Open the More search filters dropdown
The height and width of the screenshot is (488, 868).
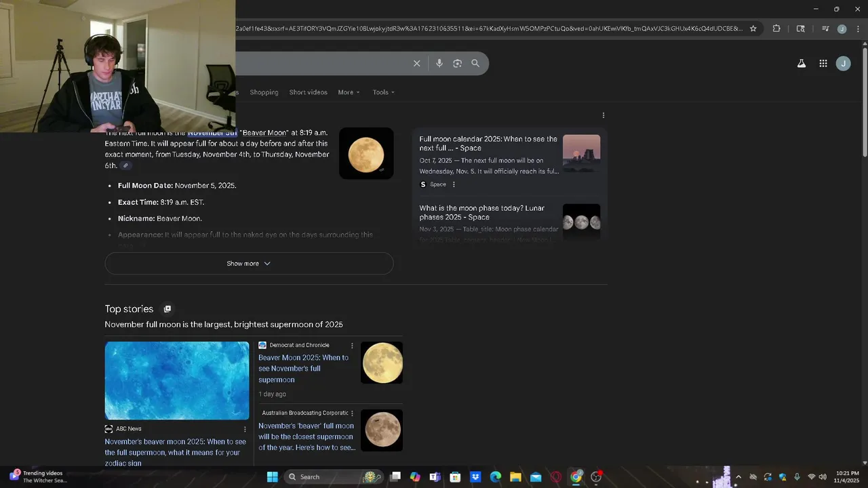(349, 92)
